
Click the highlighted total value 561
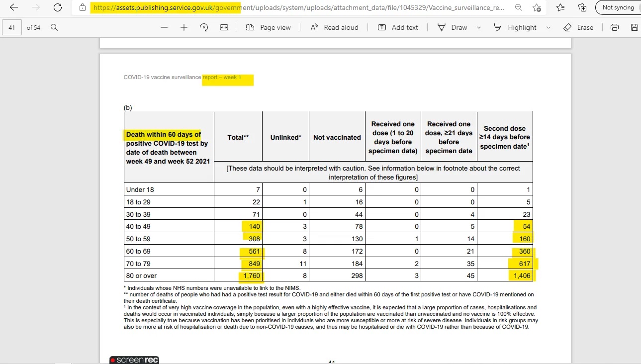tap(254, 251)
